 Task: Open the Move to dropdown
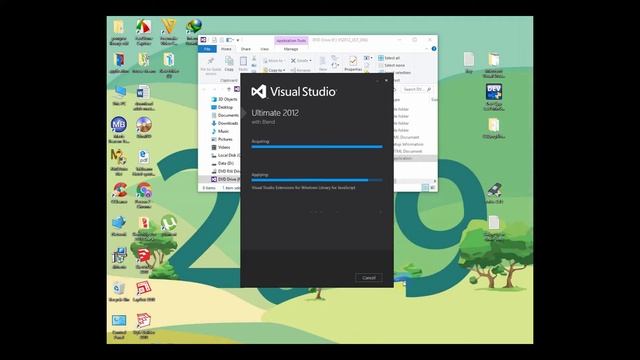point(273,60)
